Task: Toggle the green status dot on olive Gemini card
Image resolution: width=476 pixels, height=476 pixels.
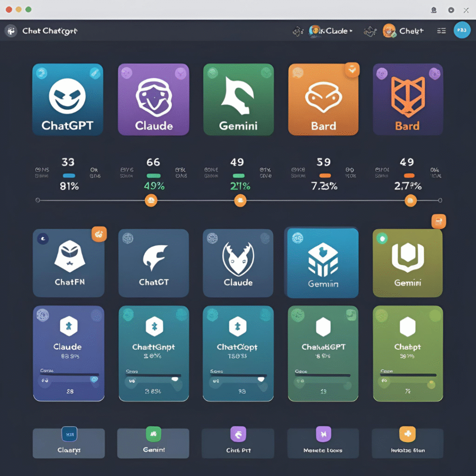Action: click(x=382, y=238)
